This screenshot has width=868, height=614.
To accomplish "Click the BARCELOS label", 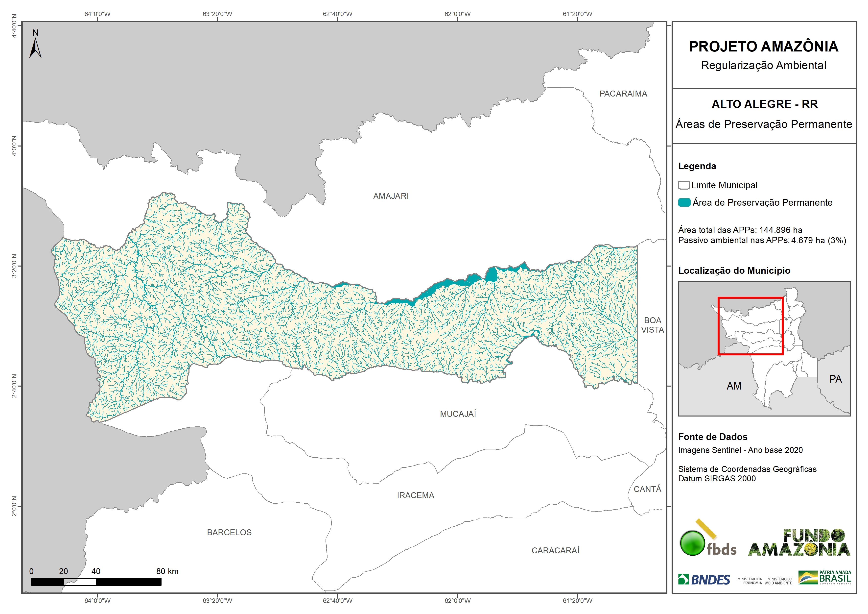I will pos(229,532).
